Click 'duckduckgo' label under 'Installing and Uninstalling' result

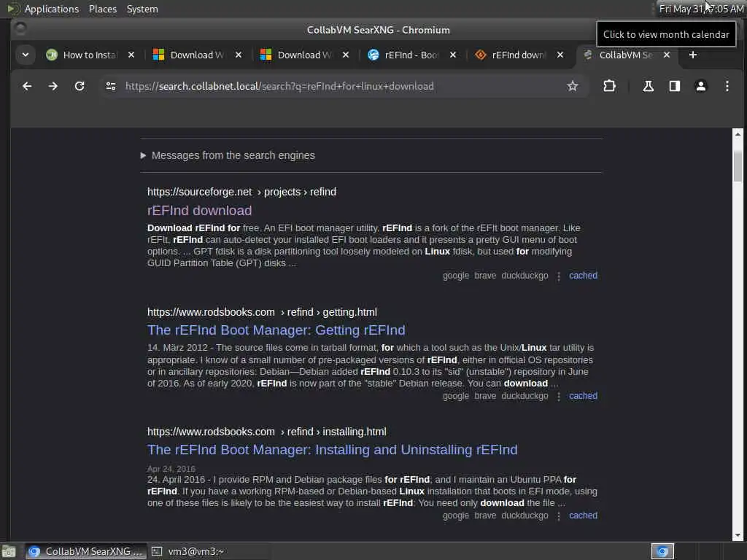525,516
